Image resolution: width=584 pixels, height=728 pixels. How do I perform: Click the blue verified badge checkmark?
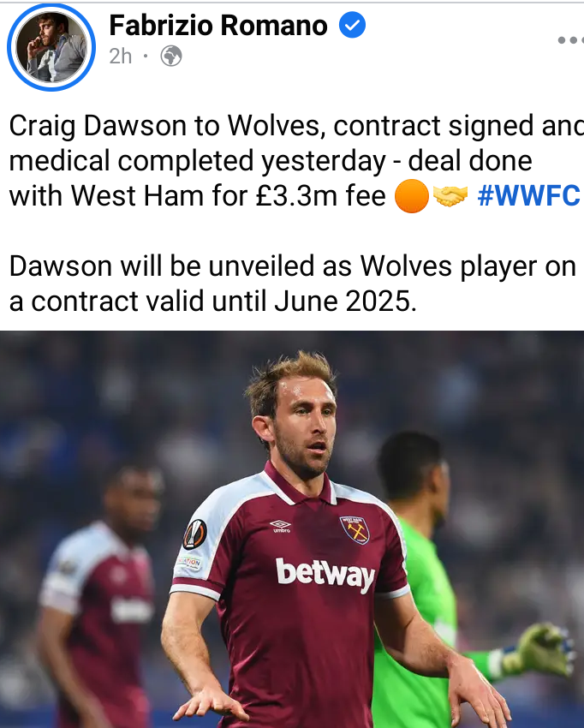[x=352, y=25]
